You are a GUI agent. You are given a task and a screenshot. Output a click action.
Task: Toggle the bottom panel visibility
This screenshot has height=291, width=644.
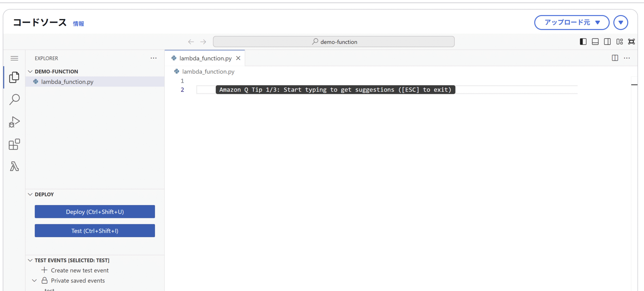(595, 41)
